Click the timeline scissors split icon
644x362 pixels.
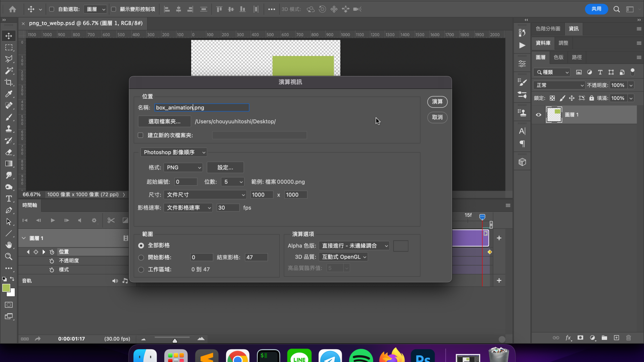click(111, 220)
